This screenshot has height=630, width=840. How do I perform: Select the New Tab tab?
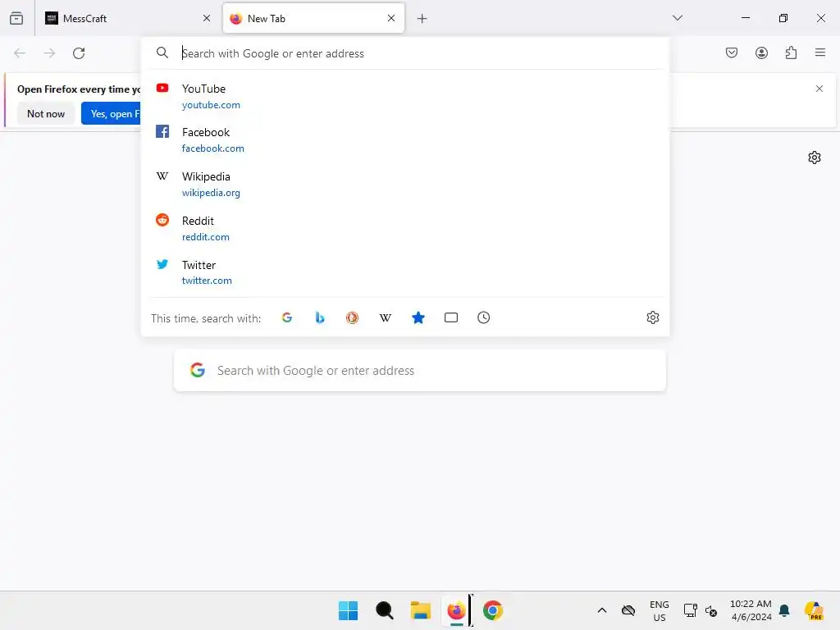point(313,18)
